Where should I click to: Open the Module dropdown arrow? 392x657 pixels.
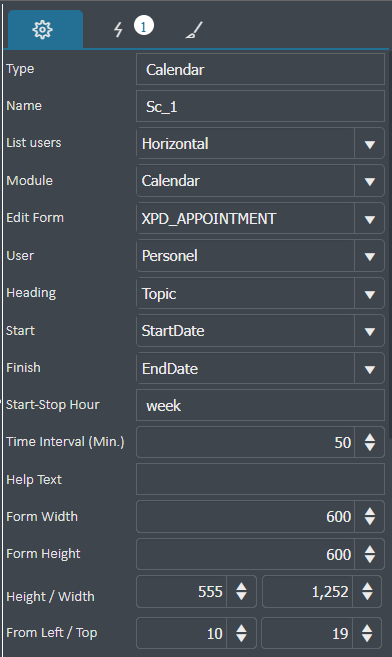tap(369, 181)
